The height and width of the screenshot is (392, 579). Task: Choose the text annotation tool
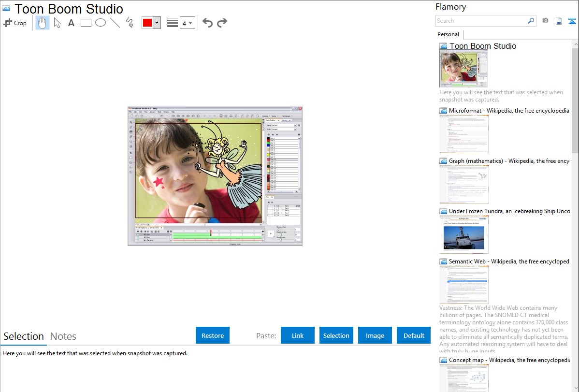coord(71,23)
